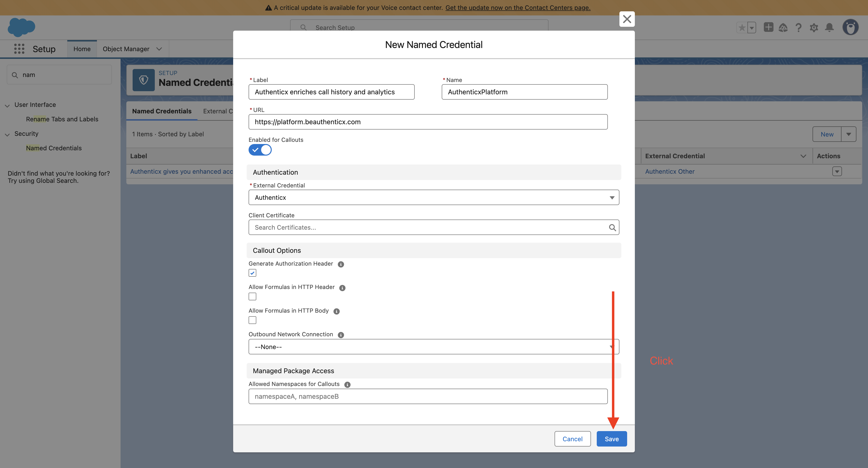Open Named Credentials in sidebar

point(54,148)
